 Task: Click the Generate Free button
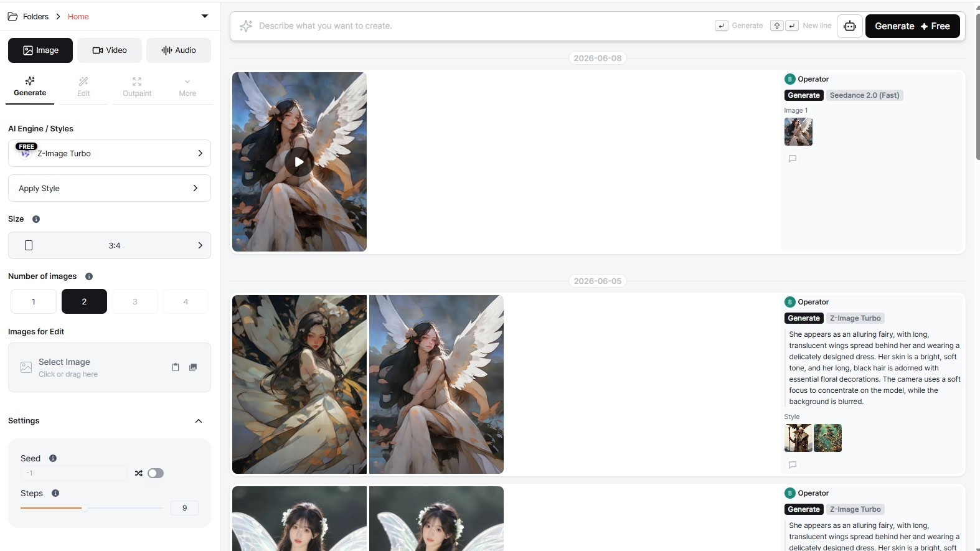tap(913, 26)
